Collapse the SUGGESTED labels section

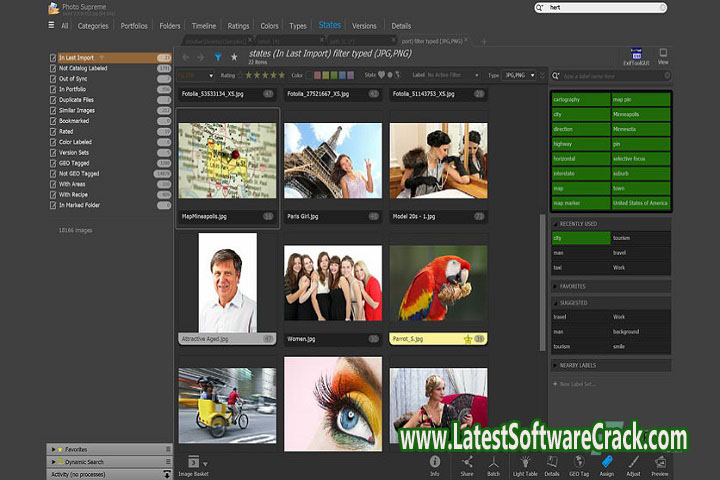[x=555, y=303]
